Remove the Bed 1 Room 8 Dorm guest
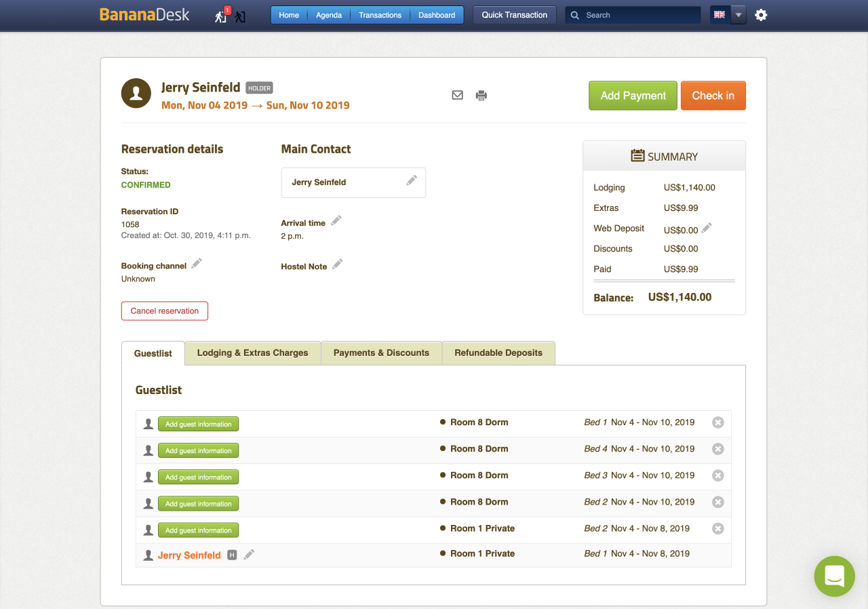Screen dimensions: 868x609 (717, 422)
